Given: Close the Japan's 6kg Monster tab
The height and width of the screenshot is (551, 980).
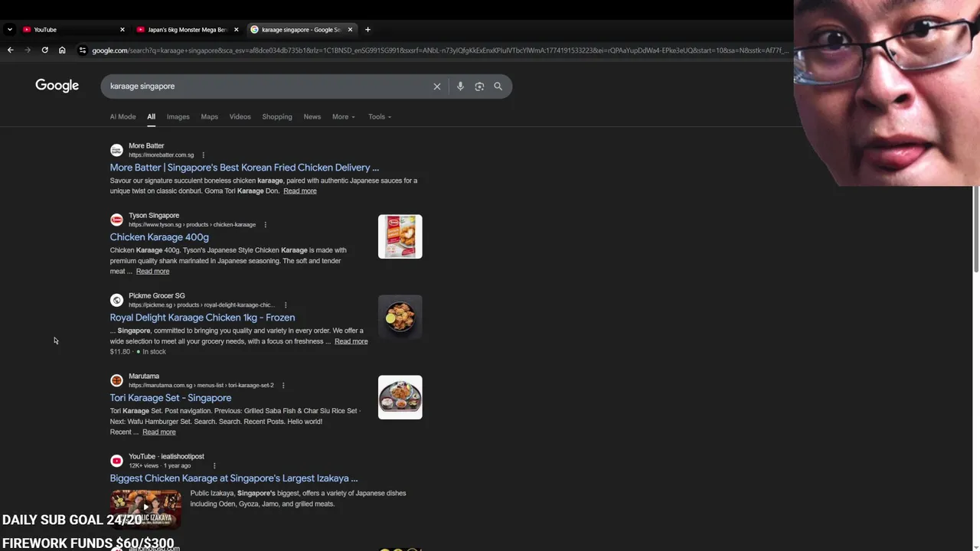Looking at the screenshot, I should click(236, 30).
